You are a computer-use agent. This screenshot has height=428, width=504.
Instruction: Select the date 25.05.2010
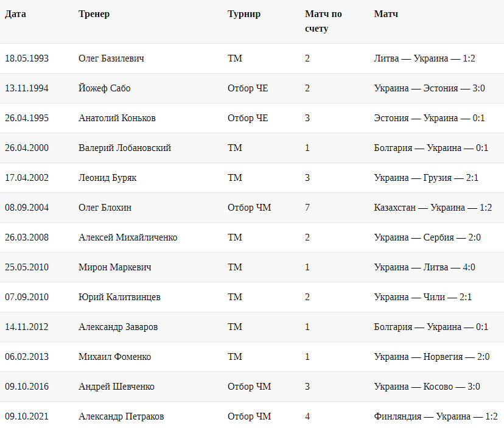coord(27,267)
